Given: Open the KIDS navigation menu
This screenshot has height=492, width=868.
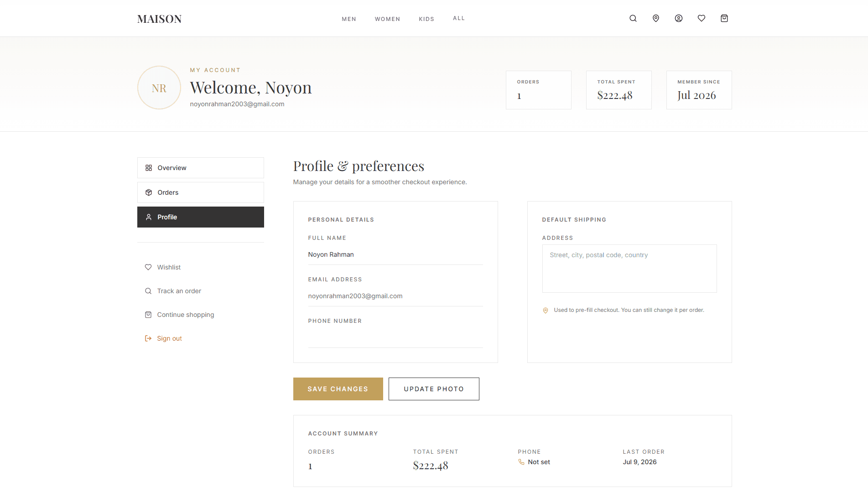Looking at the screenshot, I should point(426,19).
